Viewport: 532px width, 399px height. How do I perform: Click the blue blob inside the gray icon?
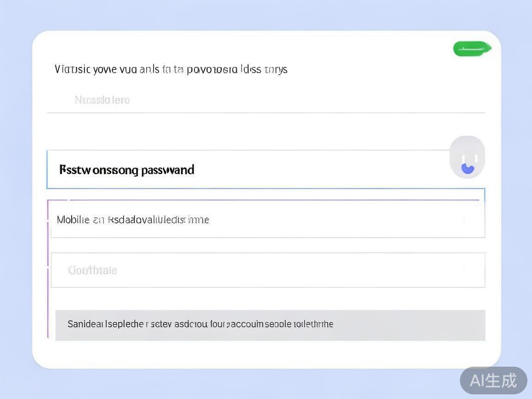coord(468,169)
